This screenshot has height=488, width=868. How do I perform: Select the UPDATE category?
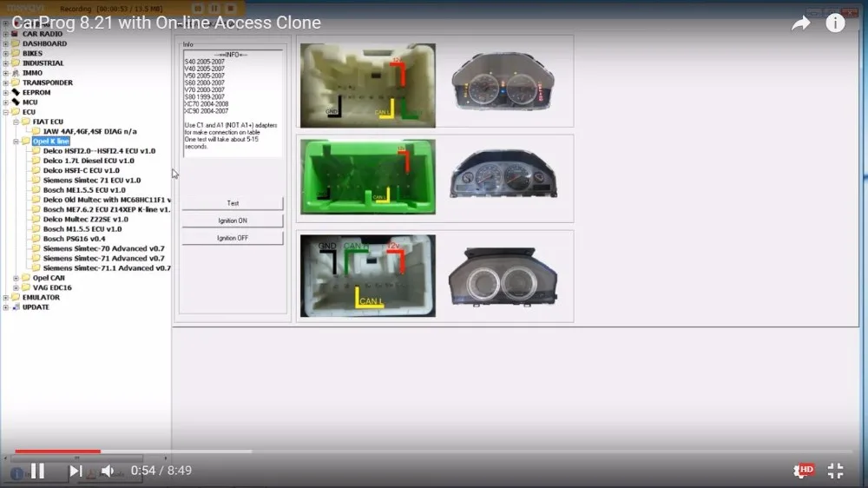tap(36, 307)
